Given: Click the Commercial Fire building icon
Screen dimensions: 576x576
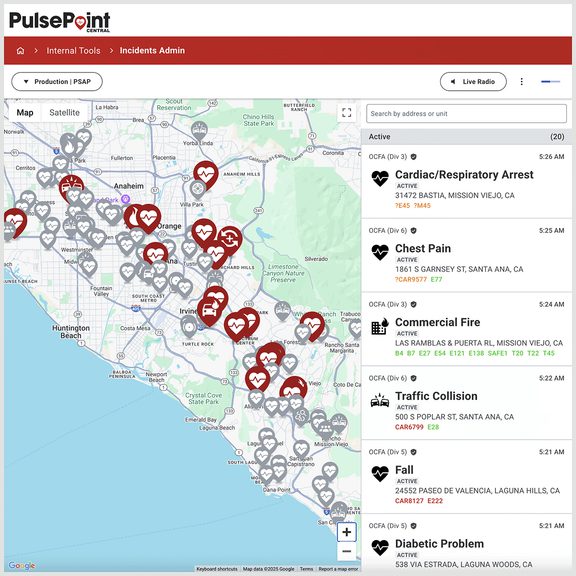Looking at the screenshot, I should (380, 326).
